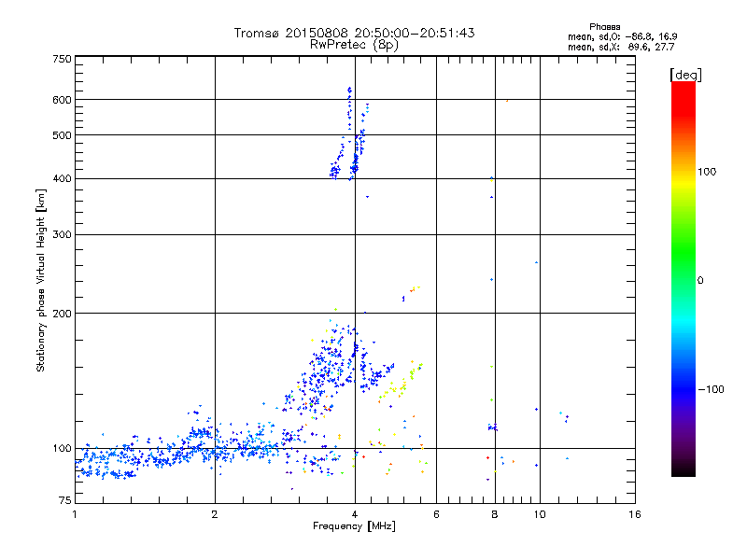Click the plot title 'Tromsø 20150808 20:50:00-20:51:43'
The image size is (747, 560).
354,33
